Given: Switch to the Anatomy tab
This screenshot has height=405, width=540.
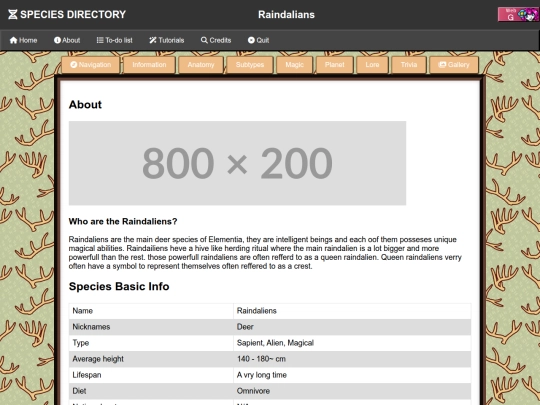Looking at the screenshot, I should pos(201,65).
